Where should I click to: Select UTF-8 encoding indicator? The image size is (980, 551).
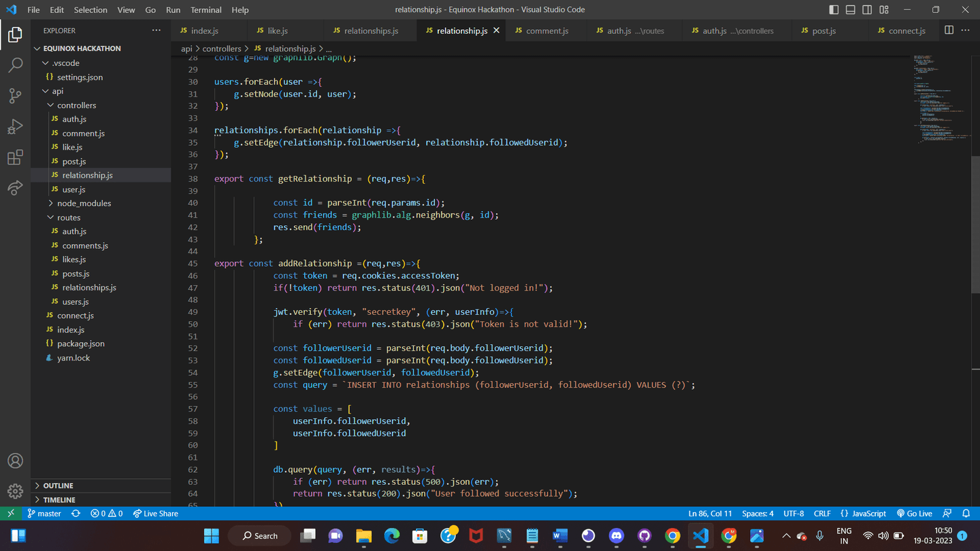(794, 514)
